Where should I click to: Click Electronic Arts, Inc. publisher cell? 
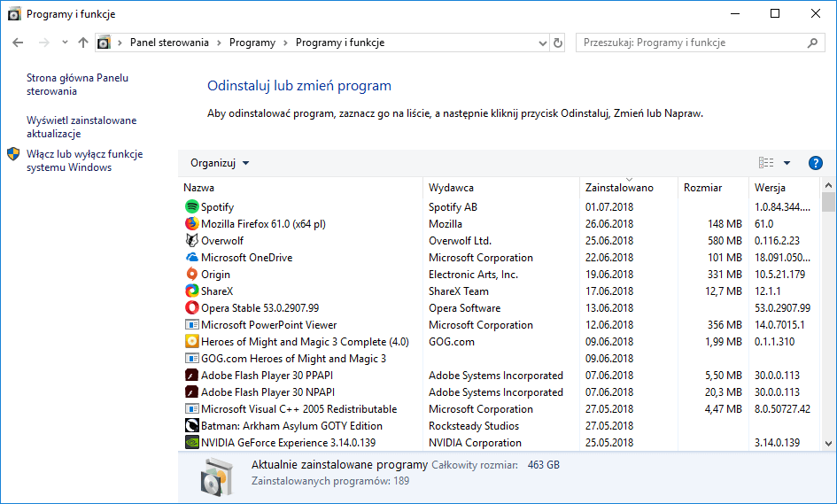(473, 275)
